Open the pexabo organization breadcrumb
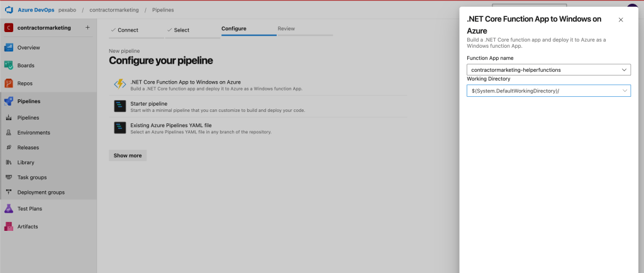 click(x=67, y=10)
